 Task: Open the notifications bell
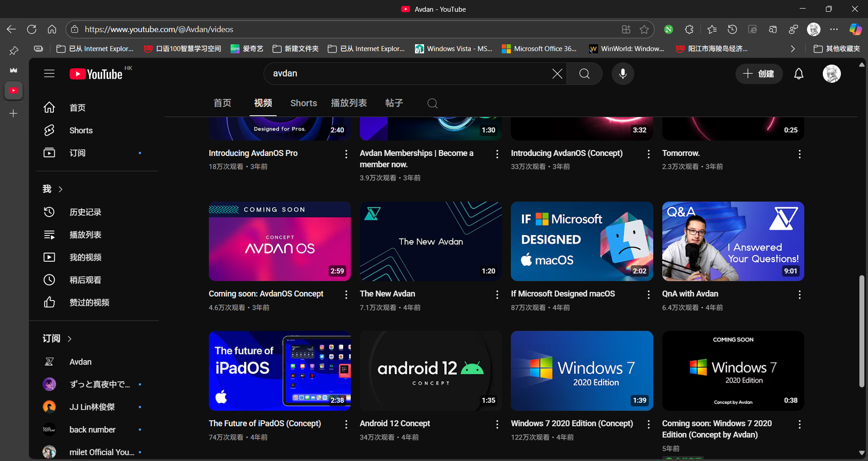tap(799, 74)
